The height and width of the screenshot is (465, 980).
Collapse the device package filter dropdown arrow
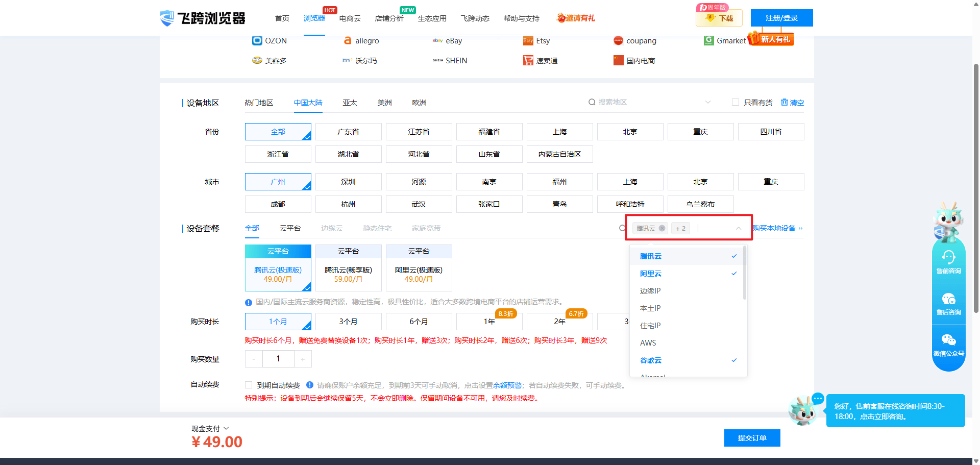739,229
